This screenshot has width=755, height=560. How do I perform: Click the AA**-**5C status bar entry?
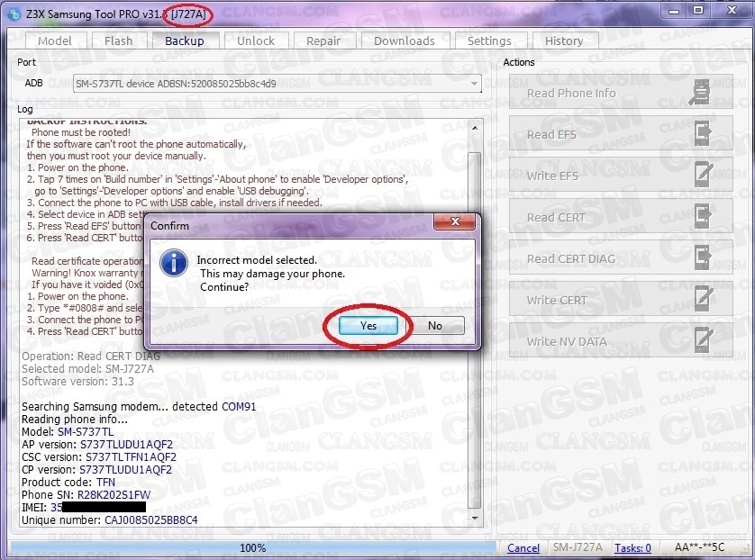[699, 547]
